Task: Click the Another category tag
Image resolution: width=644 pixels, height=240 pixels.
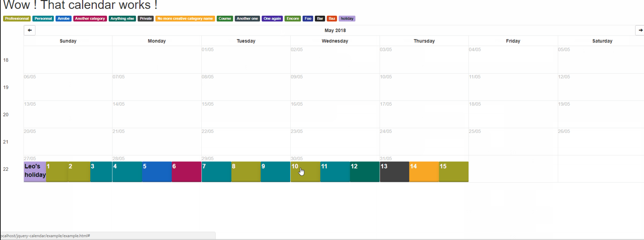Action: [90, 19]
